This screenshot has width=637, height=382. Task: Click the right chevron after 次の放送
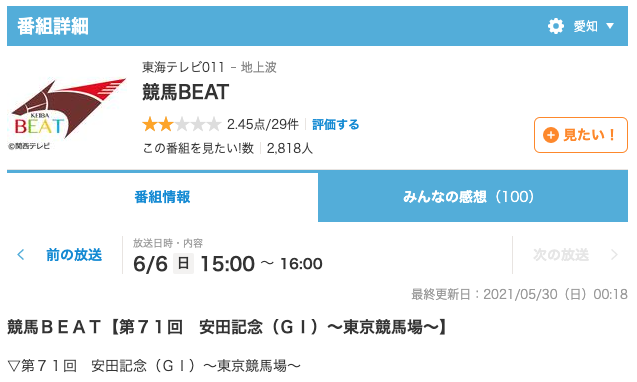[614, 255]
